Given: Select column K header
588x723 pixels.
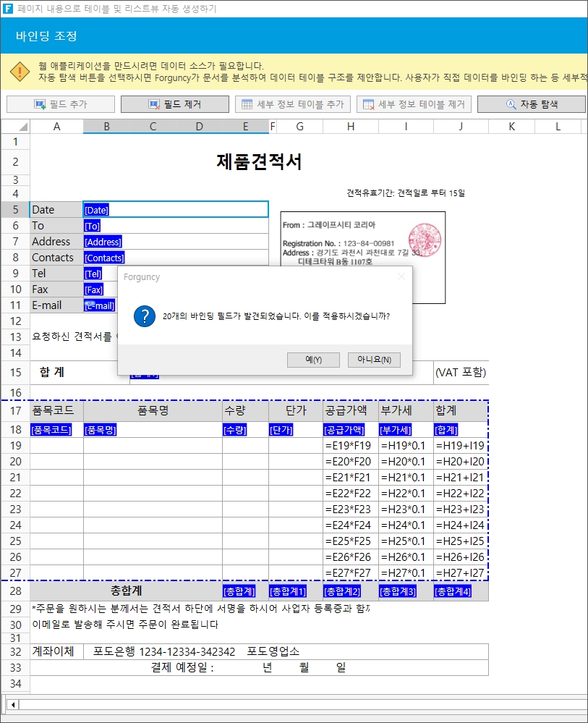Looking at the screenshot, I should pyautogui.click(x=511, y=127).
